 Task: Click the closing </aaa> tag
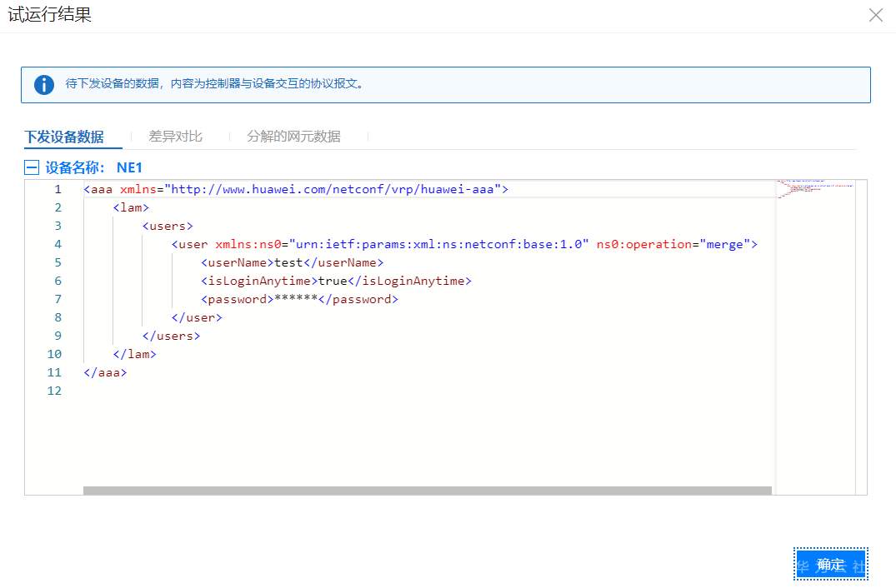click(105, 372)
